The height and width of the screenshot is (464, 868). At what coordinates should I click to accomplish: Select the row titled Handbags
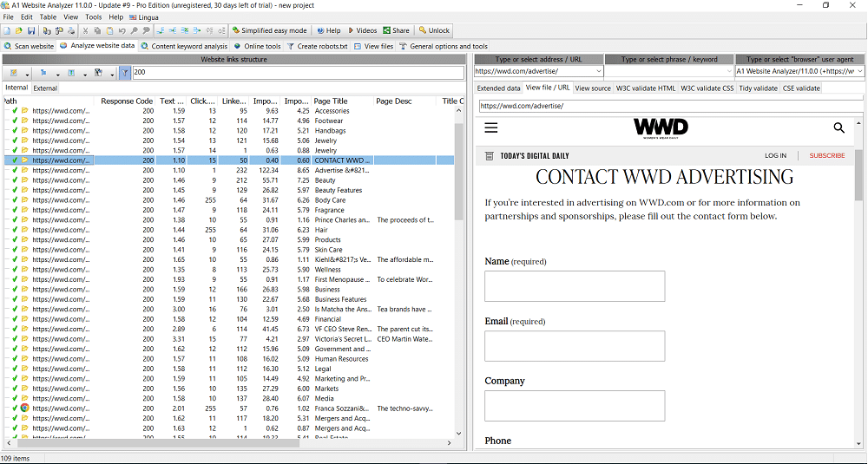[x=229, y=130]
